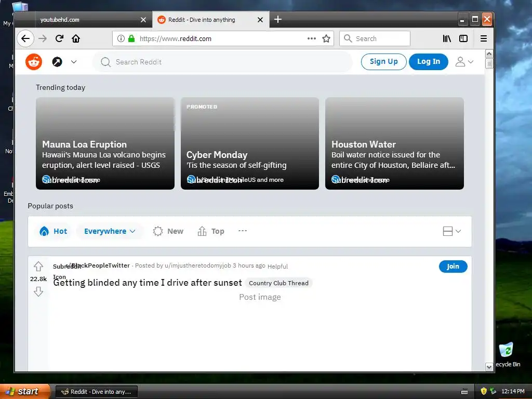
Task: Open more sort options ellipsis
Action: (x=243, y=231)
